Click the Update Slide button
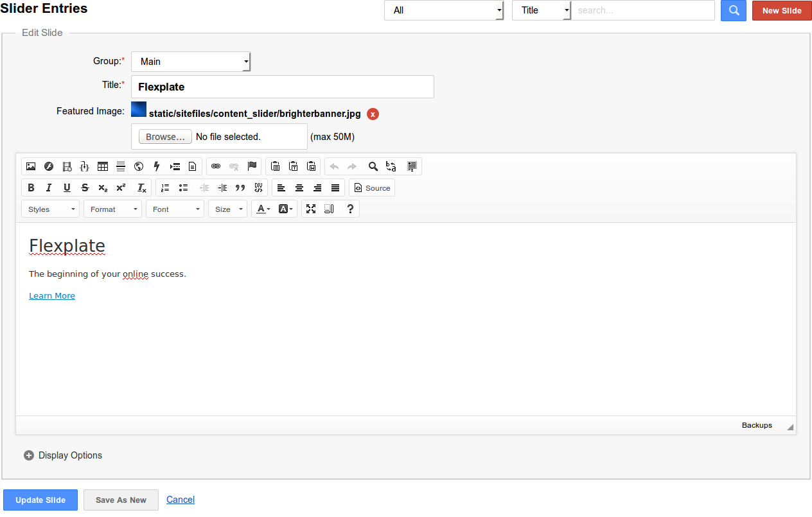812x517 pixels. (x=40, y=500)
